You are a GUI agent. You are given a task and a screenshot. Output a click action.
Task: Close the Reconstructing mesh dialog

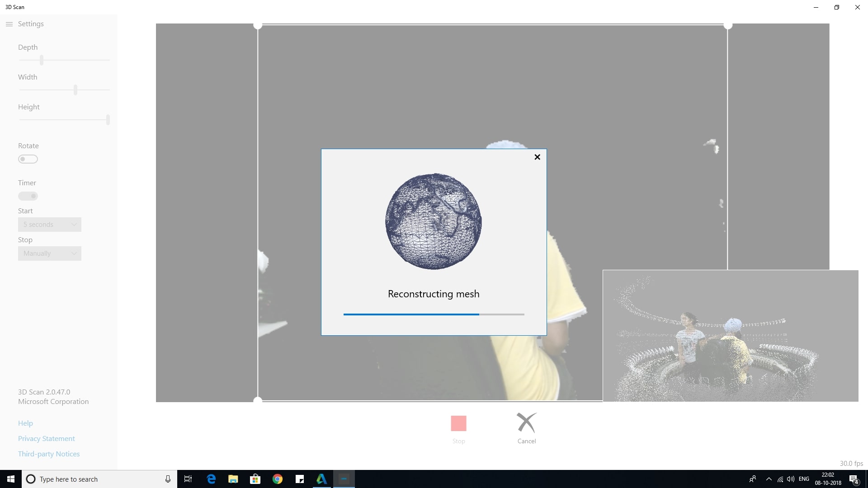point(537,157)
